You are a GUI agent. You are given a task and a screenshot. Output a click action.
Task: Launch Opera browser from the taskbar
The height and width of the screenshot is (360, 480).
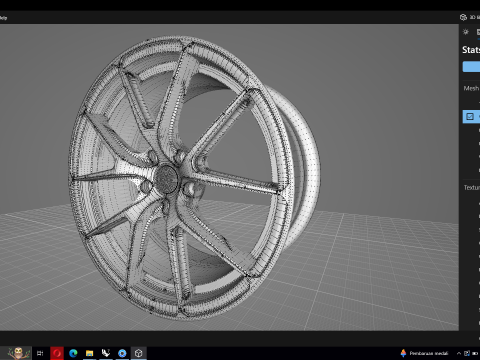(x=57, y=353)
